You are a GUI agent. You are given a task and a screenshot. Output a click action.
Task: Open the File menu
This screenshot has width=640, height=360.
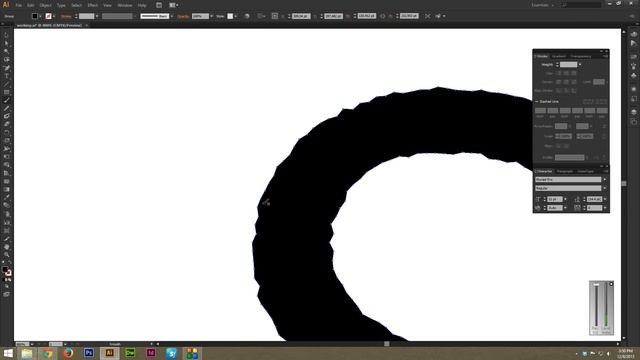tap(19, 5)
